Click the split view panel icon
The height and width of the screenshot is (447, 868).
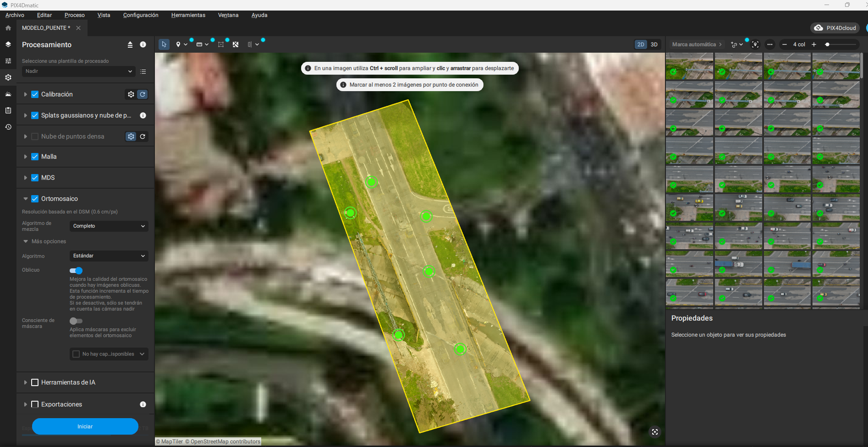pyautogui.click(x=250, y=44)
